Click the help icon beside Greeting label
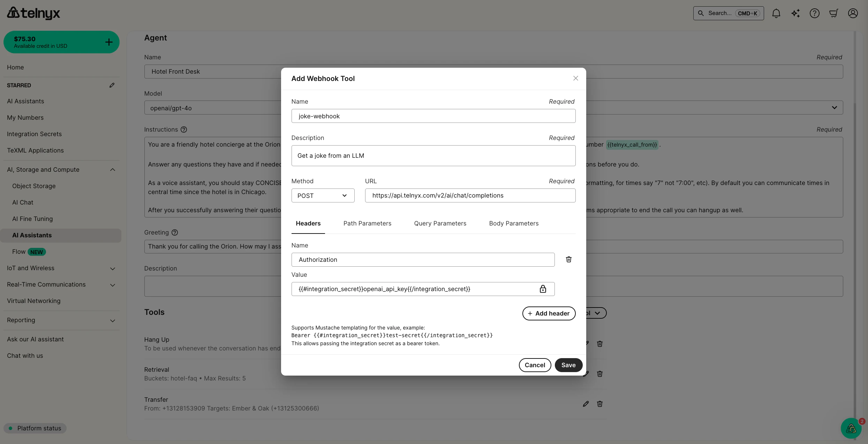The height and width of the screenshot is (444, 868). [175, 232]
